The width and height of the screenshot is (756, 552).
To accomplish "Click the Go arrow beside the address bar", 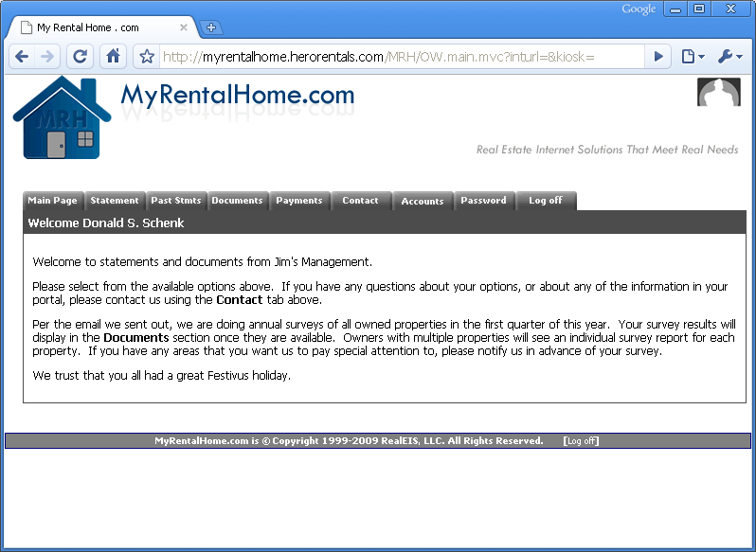I will coord(658,57).
